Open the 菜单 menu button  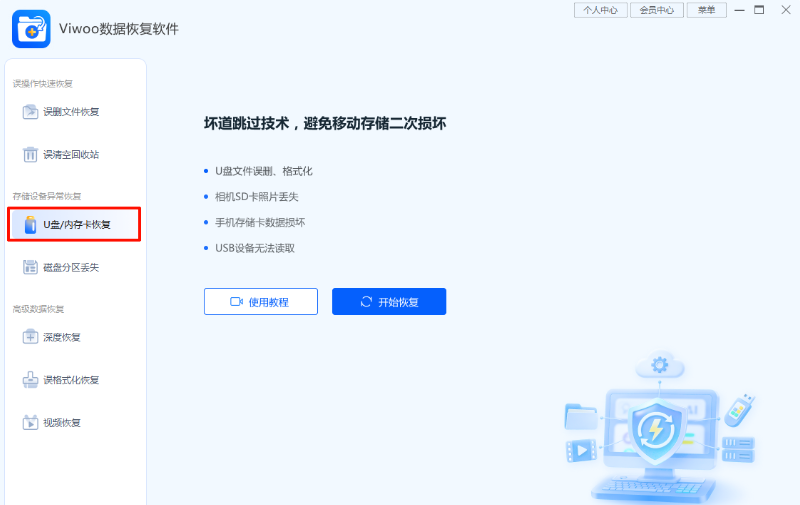pyautogui.click(x=707, y=10)
